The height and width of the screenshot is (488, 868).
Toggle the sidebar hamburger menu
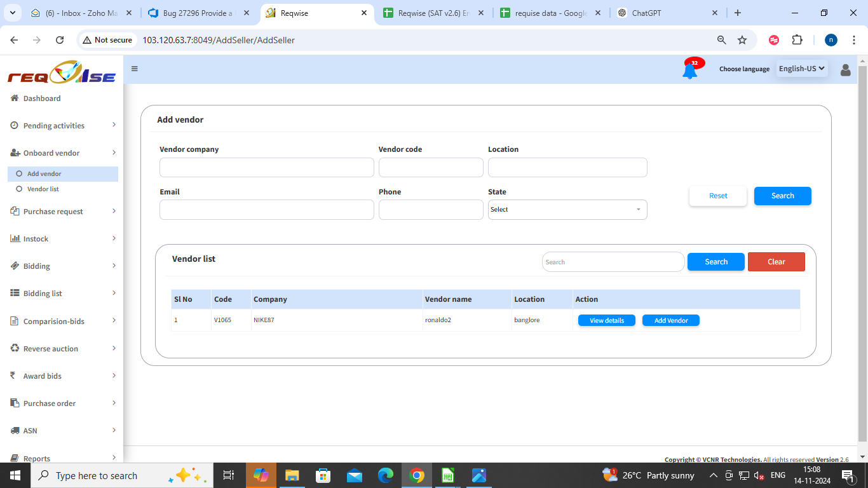(x=135, y=69)
